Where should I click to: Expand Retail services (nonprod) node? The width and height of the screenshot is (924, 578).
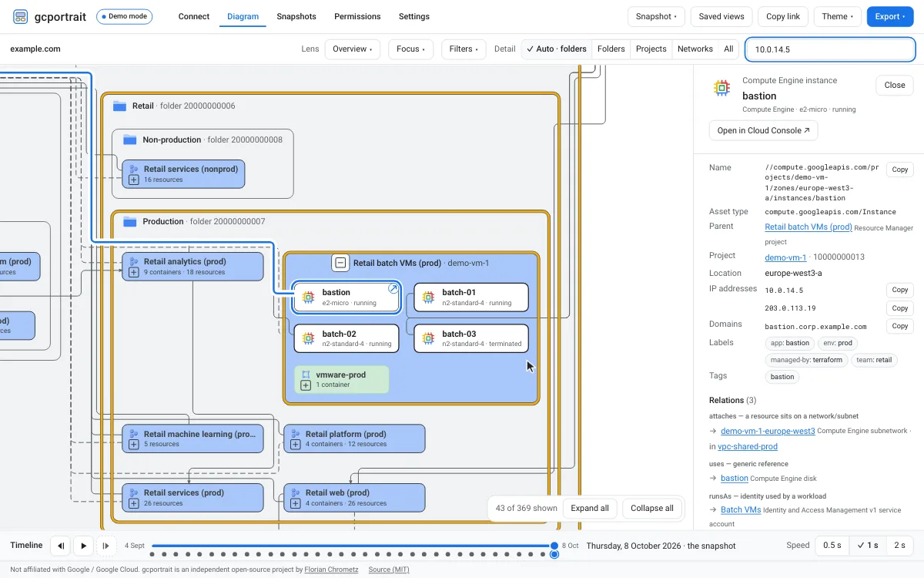[x=133, y=180]
